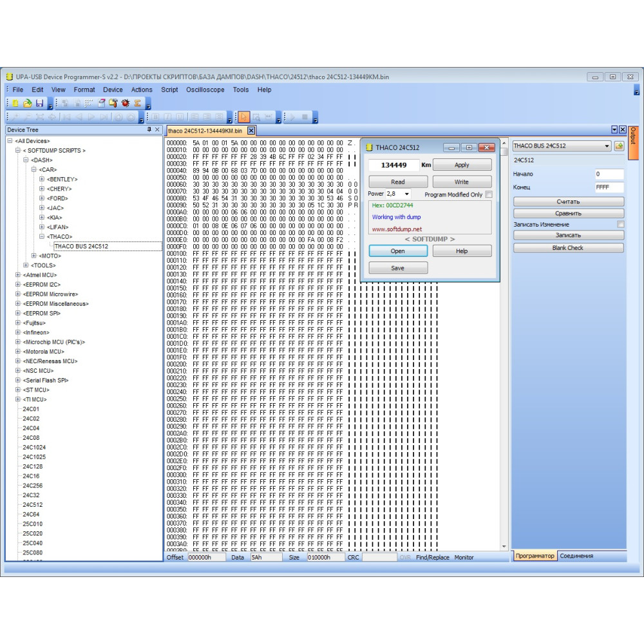Select the 24C512 device in tree
The width and height of the screenshot is (644, 644).
coord(32,505)
